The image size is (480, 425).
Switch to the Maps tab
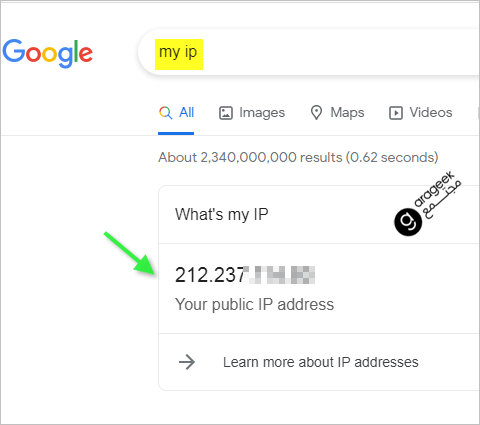[337, 113]
